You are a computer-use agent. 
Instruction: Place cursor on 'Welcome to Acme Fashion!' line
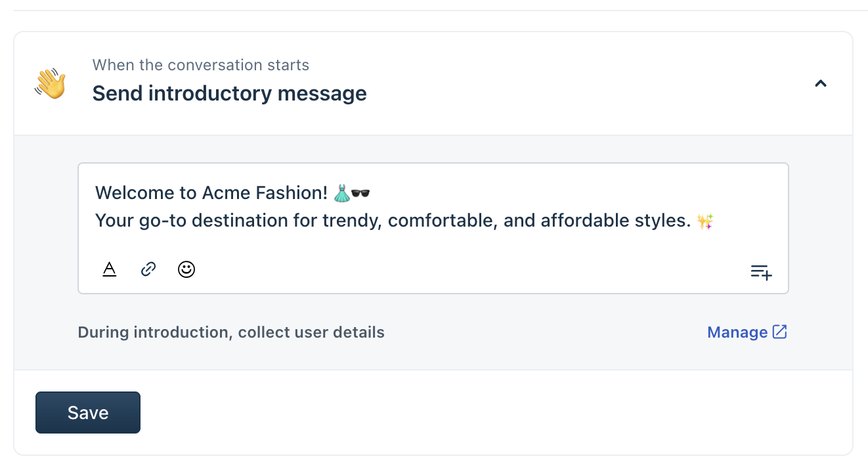(210, 193)
